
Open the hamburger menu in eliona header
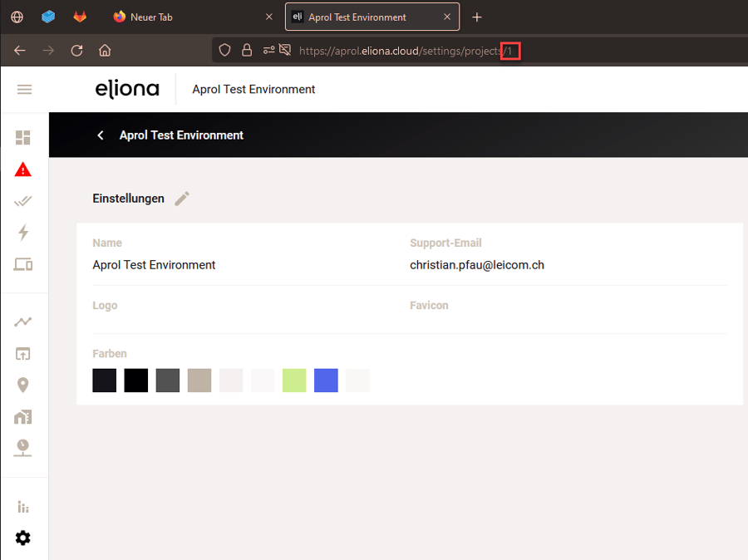coord(24,89)
